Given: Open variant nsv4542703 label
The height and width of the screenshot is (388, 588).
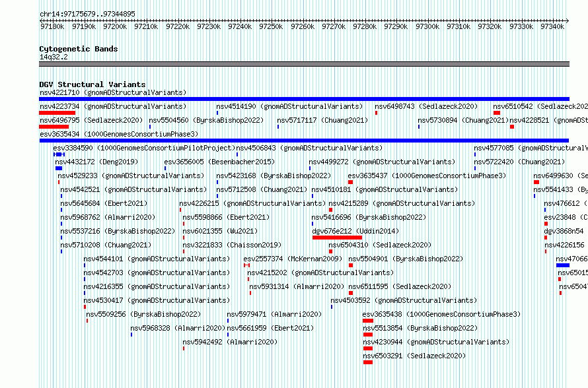Looking at the screenshot, I should point(157,273).
